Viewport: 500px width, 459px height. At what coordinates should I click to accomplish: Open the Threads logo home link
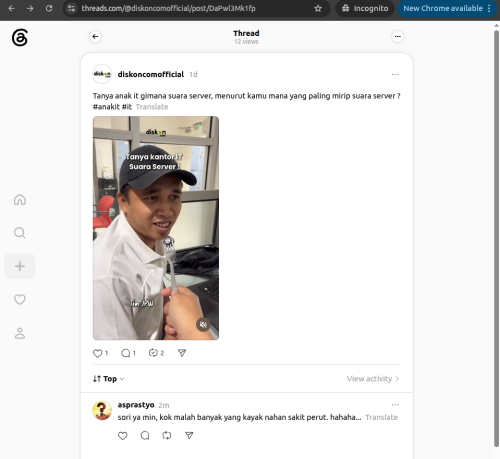[x=20, y=38]
